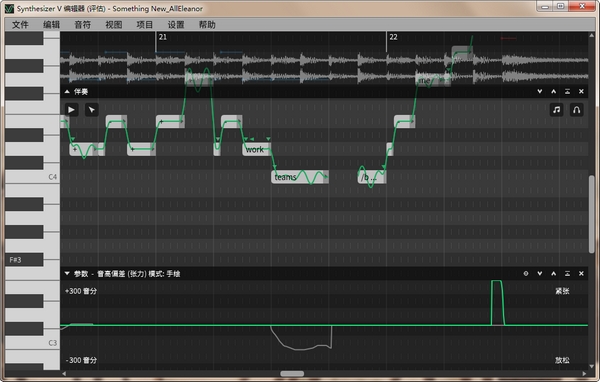Close the 参数 parameter panel
This screenshot has height=382, width=600.
(x=581, y=274)
